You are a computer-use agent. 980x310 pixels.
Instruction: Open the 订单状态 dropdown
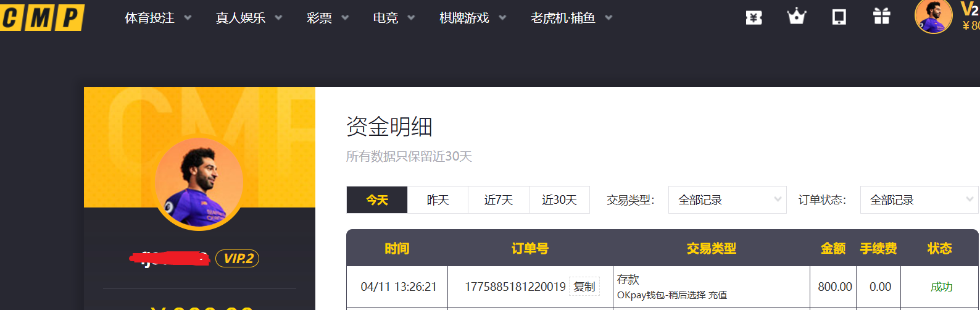pyautogui.click(x=918, y=200)
